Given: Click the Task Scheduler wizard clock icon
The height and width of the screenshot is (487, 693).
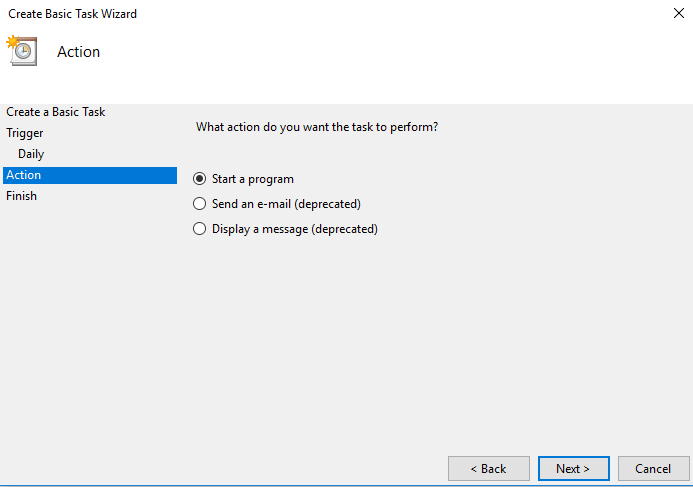Looking at the screenshot, I should (23, 52).
